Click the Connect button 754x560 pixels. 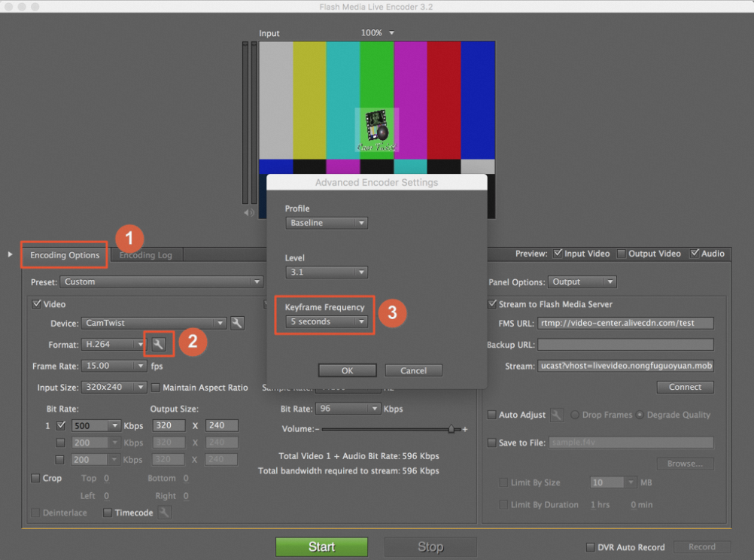point(685,387)
